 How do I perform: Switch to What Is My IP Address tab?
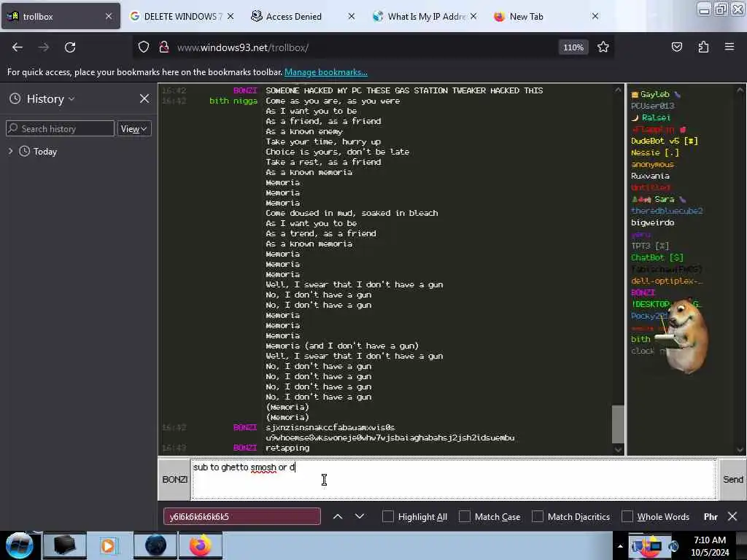[x=425, y=16]
